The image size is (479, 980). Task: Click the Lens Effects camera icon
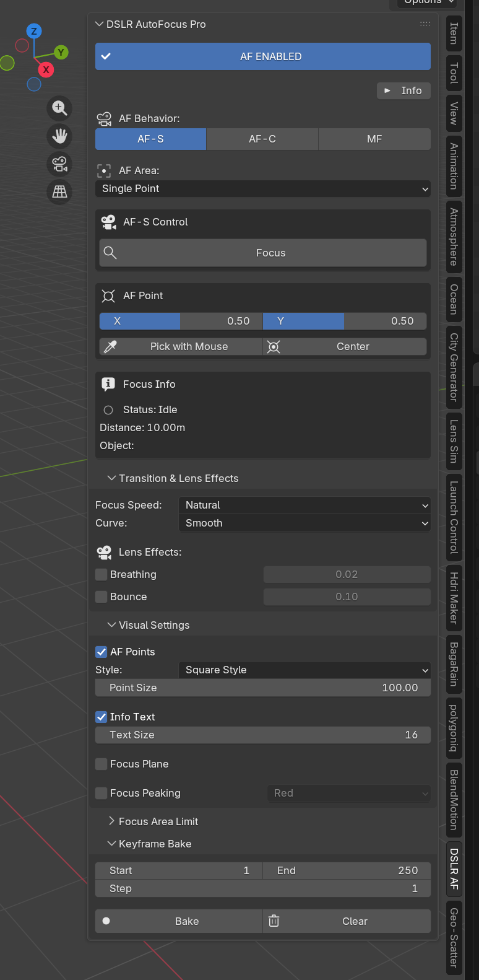pos(104,552)
